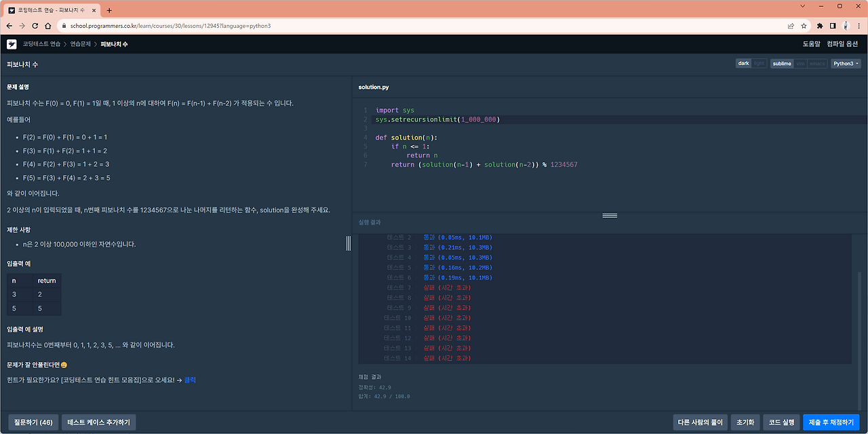Go back with the browser back arrow
This screenshot has height=434, width=868.
(9, 26)
